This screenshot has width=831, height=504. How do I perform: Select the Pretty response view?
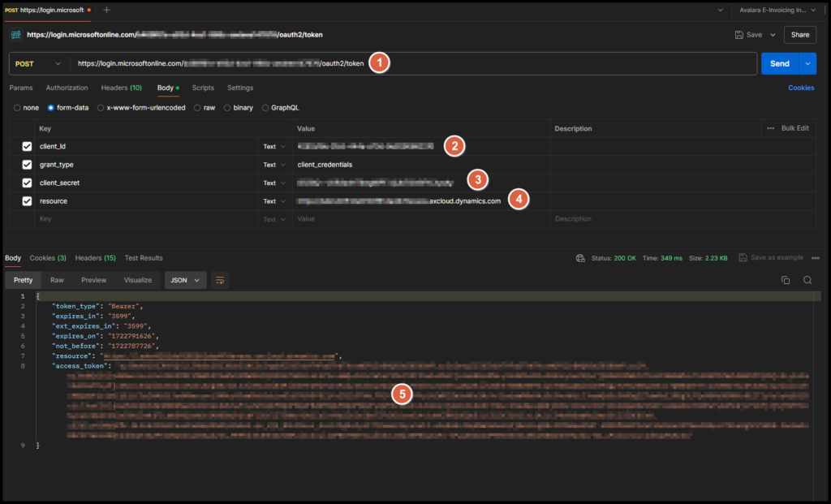click(x=24, y=280)
